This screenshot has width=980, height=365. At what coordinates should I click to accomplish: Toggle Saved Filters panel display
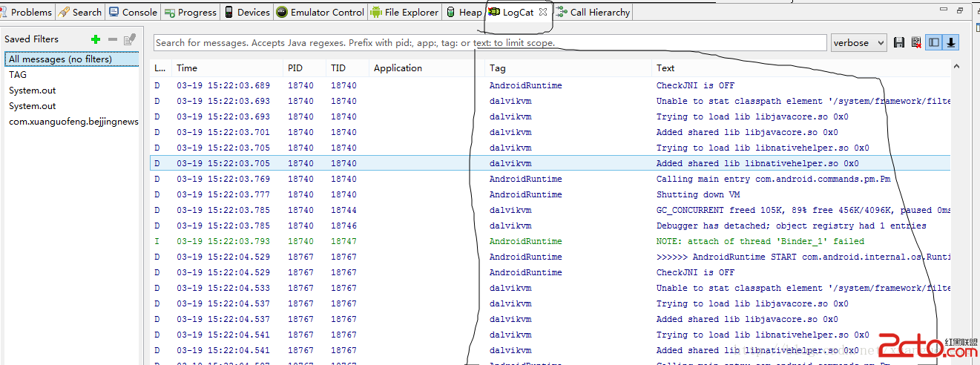(x=934, y=43)
